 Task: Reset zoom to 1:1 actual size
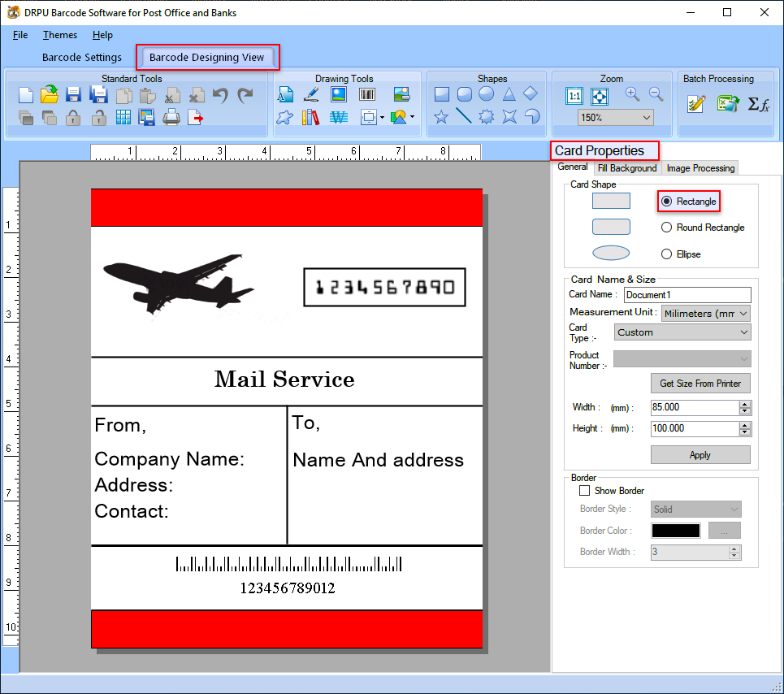(574, 96)
